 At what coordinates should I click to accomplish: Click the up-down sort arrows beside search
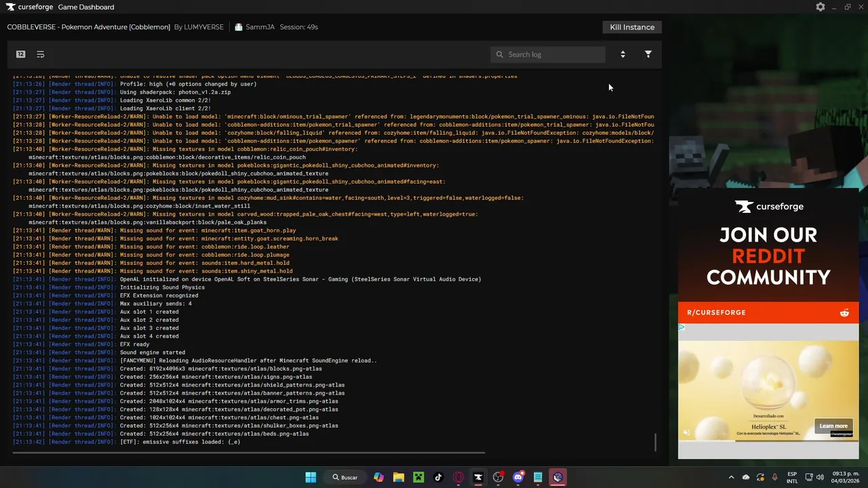(623, 54)
